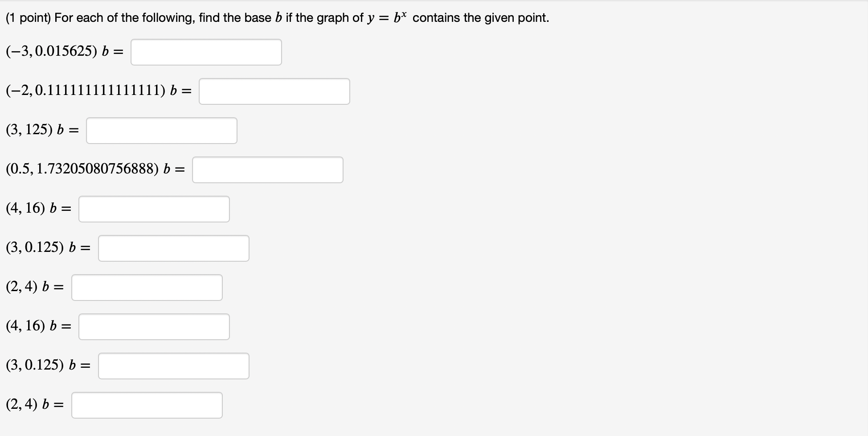The height and width of the screenshot is (436, 868).
Task: Click the problem statement text at the top
Action: (276, 17)
